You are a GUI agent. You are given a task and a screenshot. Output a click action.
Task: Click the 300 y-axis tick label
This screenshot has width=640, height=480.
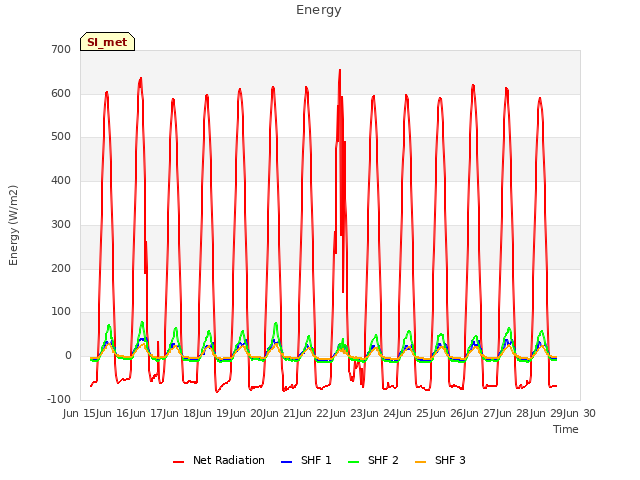[x=61, y=224]
